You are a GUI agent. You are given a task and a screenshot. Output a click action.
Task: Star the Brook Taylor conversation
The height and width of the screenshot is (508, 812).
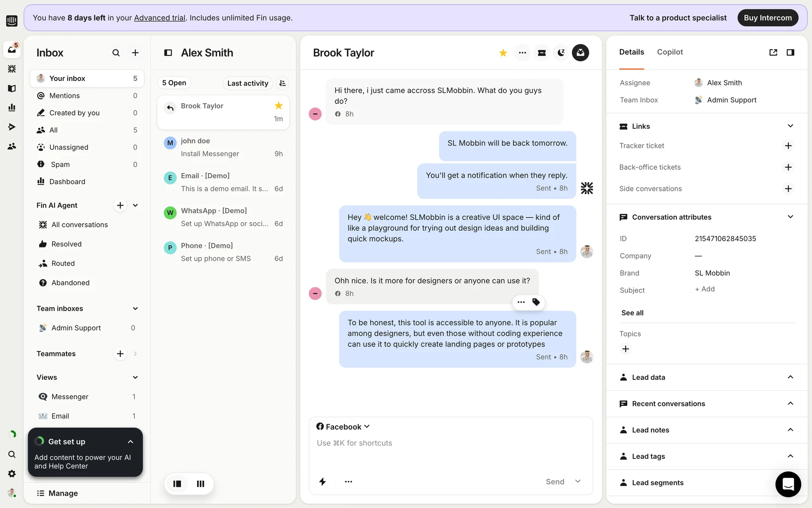point(503,53)
